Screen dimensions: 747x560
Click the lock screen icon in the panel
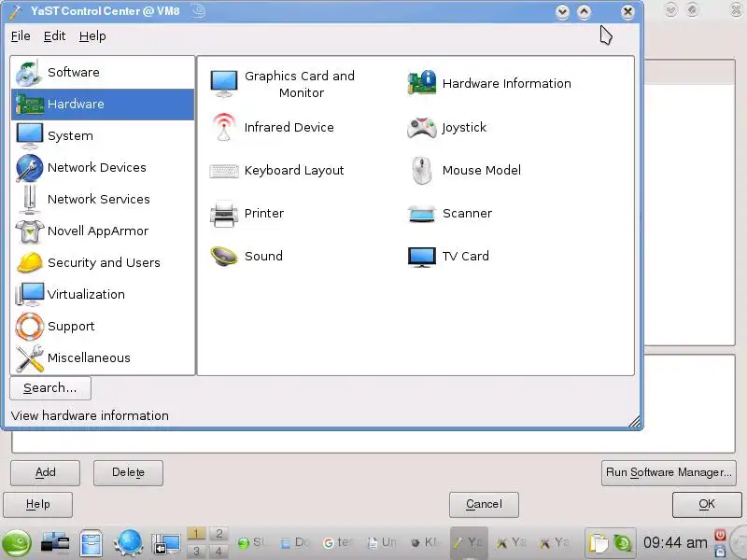[x=720, y=551]
